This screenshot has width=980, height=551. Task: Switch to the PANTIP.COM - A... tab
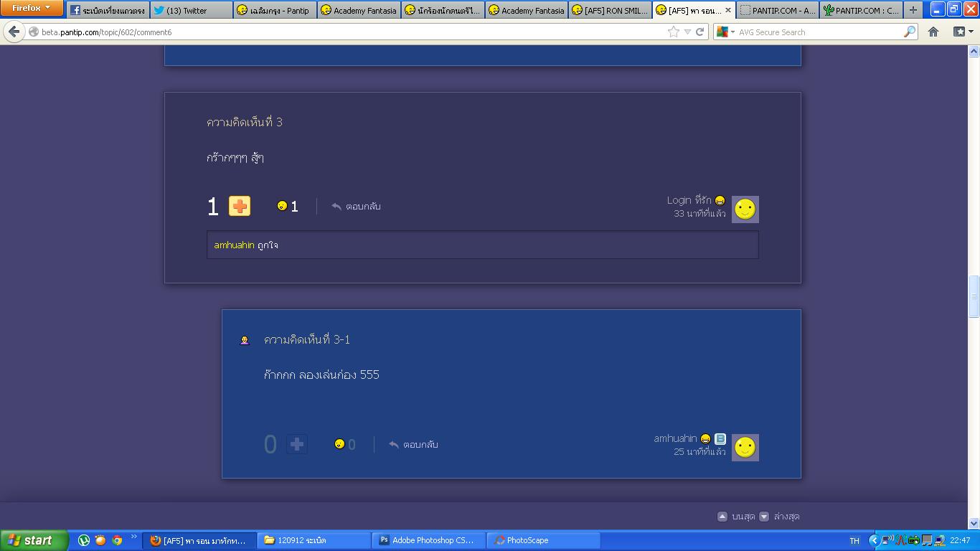[777, 10]
